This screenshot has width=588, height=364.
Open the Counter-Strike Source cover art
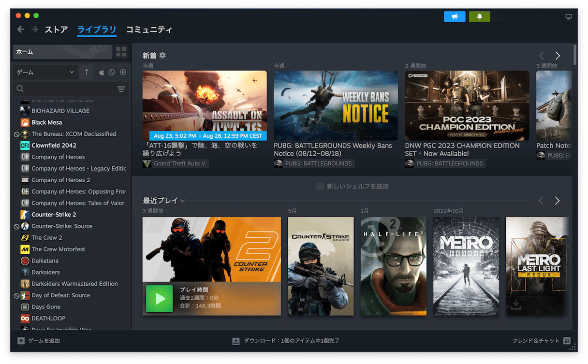pos(321,266)
